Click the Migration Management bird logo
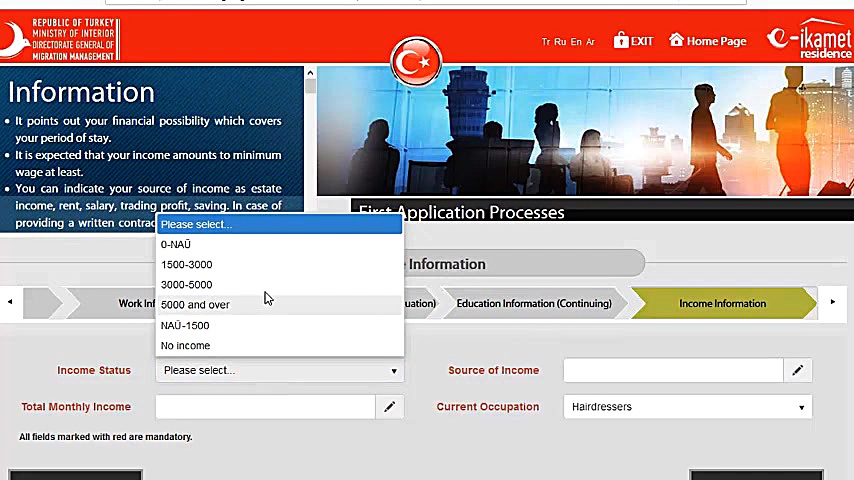854x480 pixels. pos(14,39)
